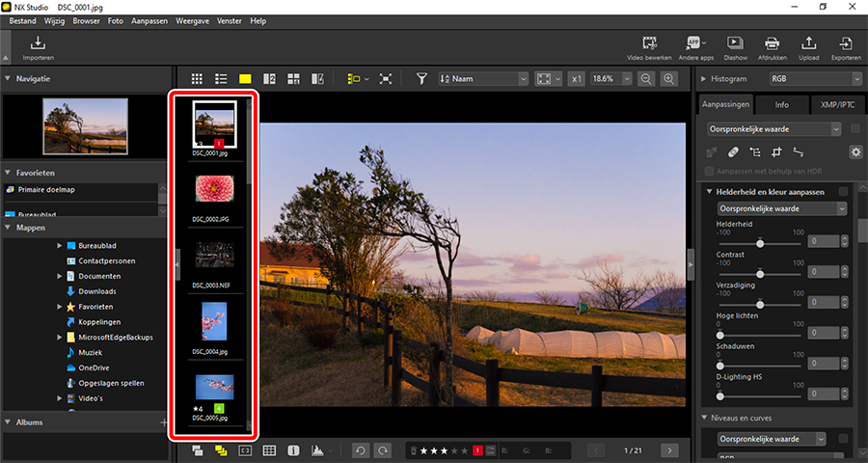Screen dimensions: 868x463
Task: Select the yellow single image viewer mode
Action: (245, 79)
